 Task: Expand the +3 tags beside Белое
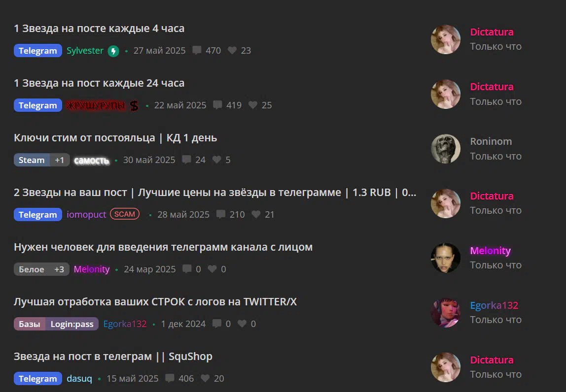point(59,269)
